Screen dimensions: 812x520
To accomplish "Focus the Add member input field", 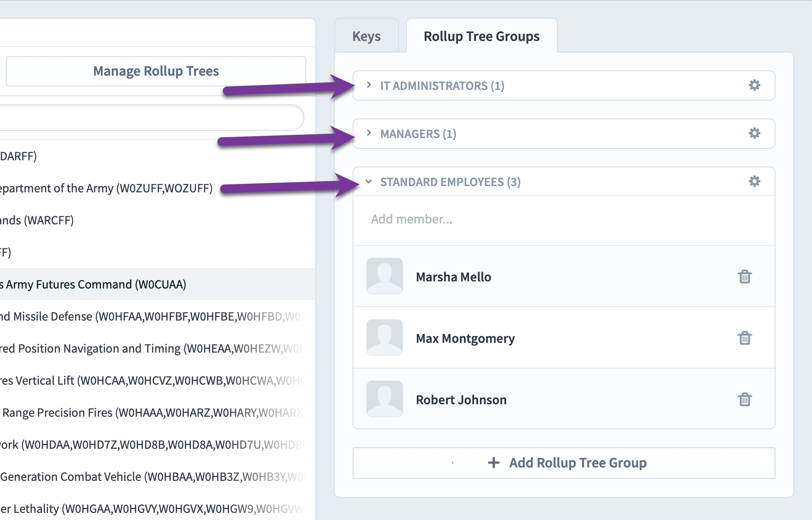I will (564, 219).
